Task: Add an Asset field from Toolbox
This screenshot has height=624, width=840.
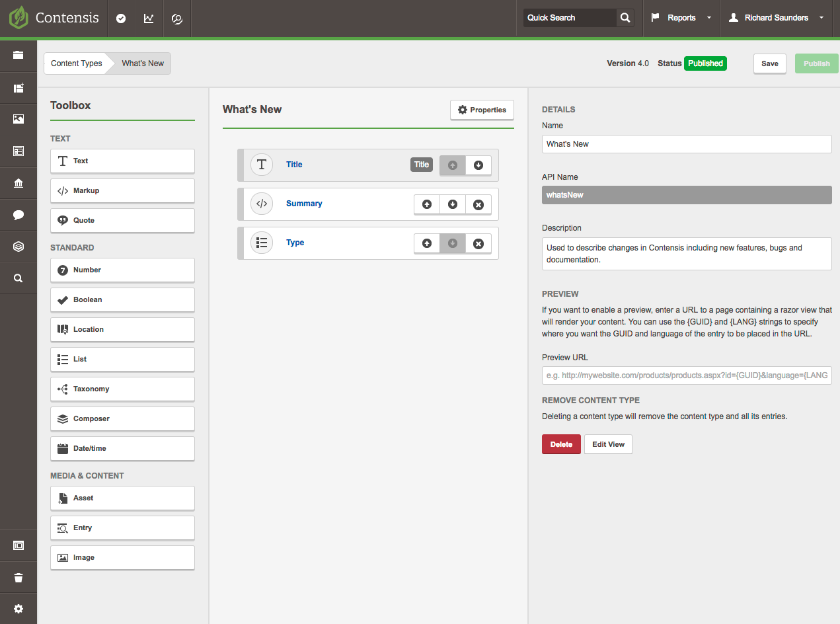Action: pyautogui.click(x=122, y=498)
